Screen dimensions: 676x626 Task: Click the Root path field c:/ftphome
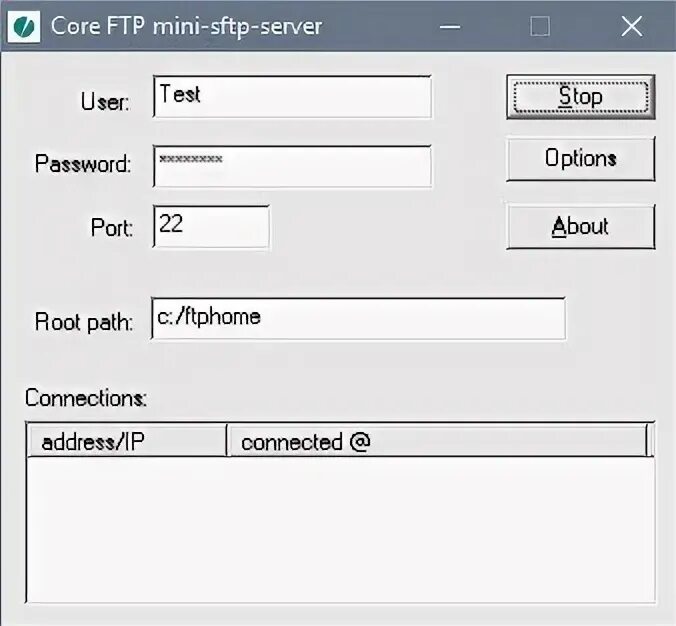[357, 318]
